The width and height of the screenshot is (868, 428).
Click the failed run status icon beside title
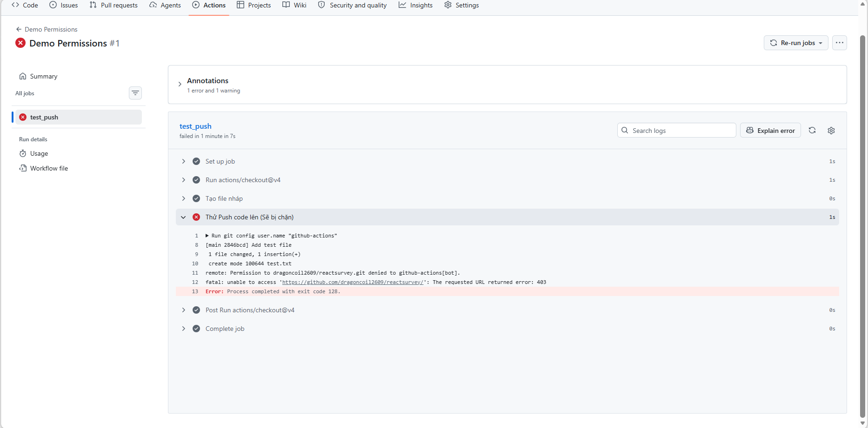pos(20,43)
